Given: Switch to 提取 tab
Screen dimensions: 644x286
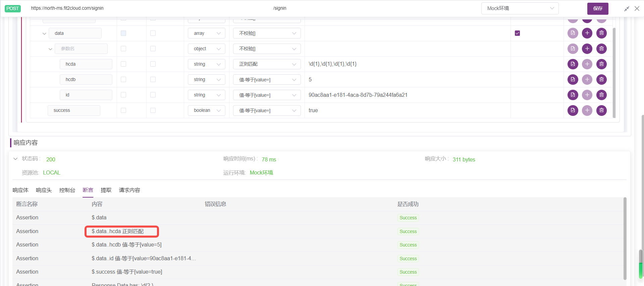Looking at the screenshot, I should 106,190.
